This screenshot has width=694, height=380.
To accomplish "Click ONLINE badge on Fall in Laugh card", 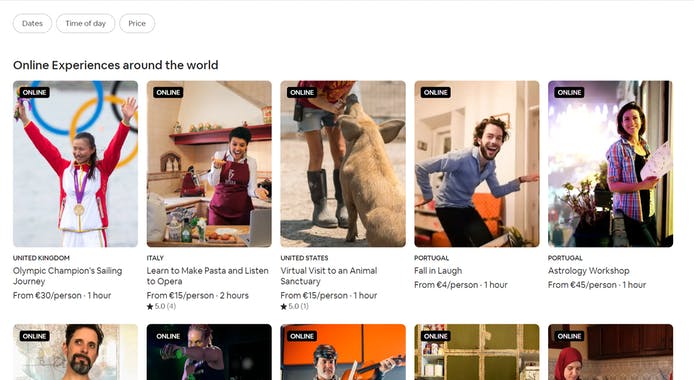I will 436,92.
